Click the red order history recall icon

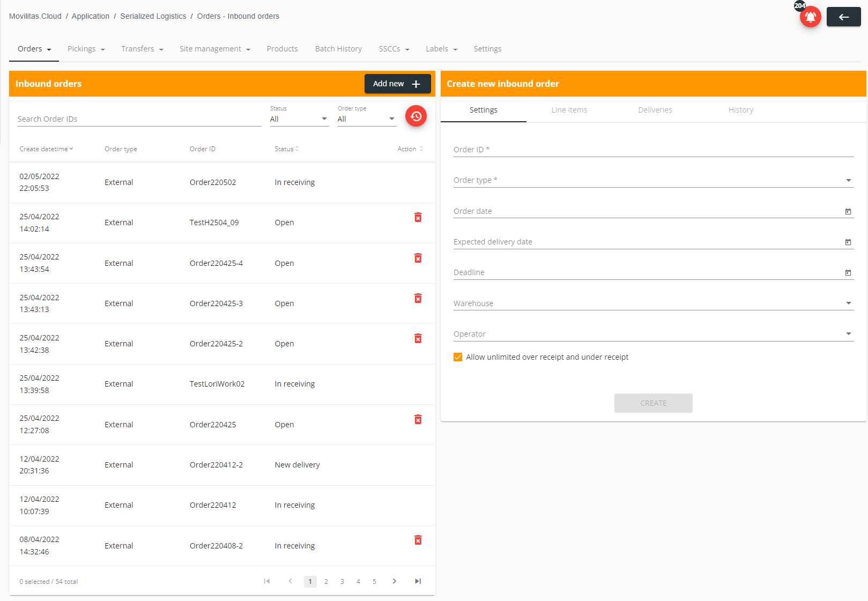[x=416, y=116]
